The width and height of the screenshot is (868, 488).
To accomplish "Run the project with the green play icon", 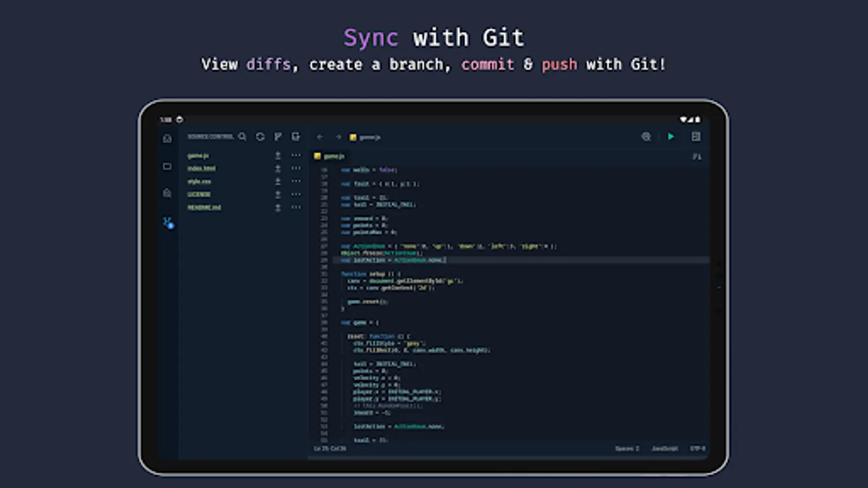I will [671, 137].
